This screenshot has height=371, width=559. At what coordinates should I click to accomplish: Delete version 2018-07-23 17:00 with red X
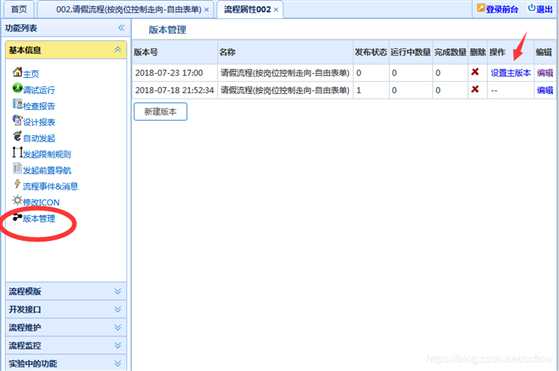click(x=475, y=72)
